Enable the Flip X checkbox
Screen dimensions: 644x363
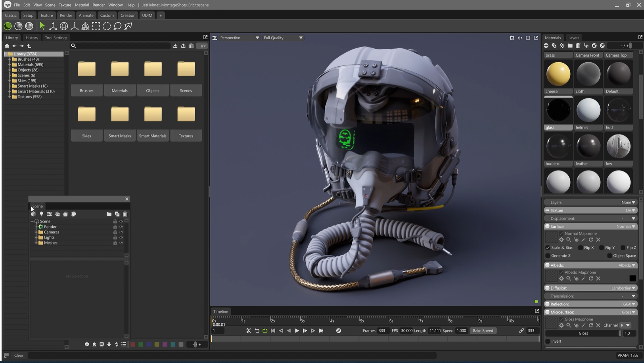click(x=581, y=248)
